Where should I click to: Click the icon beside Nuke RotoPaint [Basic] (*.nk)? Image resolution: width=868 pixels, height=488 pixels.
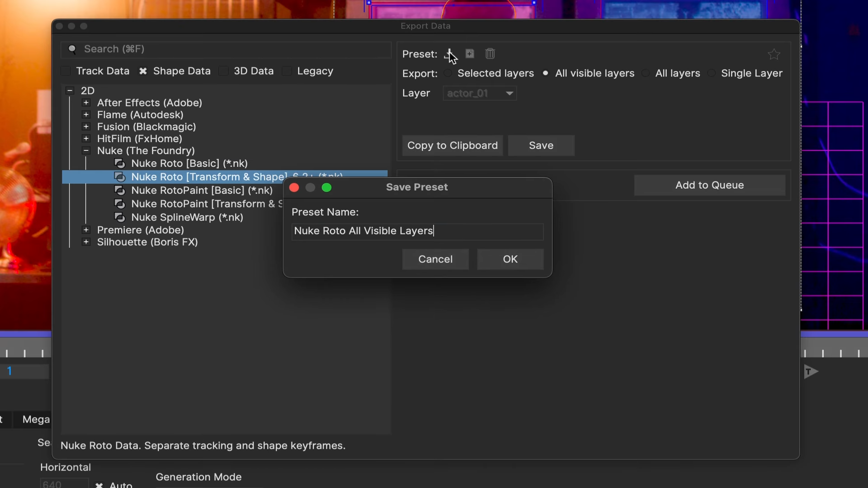click(x=120, y=190)
